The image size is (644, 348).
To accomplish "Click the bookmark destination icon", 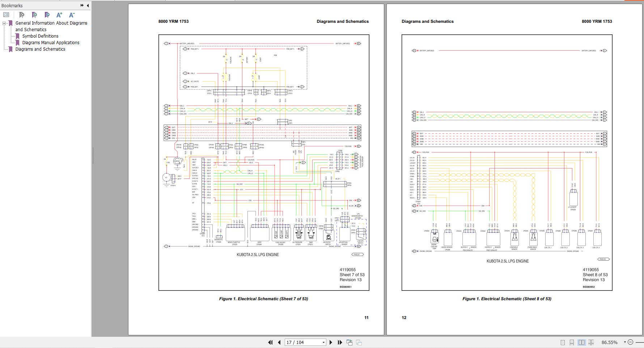I will (x=47, y=15).
